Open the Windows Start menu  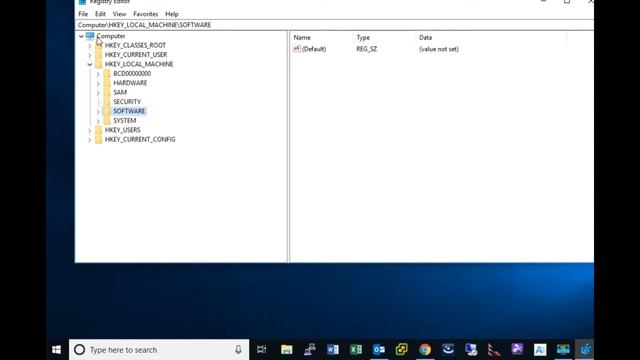point(56,350)
